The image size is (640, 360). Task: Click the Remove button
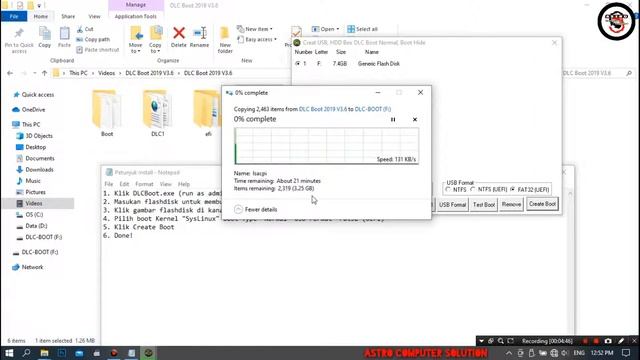click(x=511, y=204)
